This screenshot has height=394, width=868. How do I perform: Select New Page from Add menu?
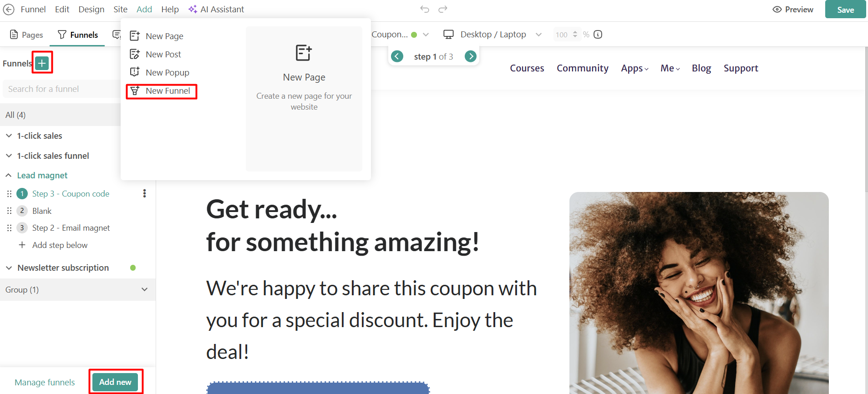pyautogui.click(x=157, y=36)
